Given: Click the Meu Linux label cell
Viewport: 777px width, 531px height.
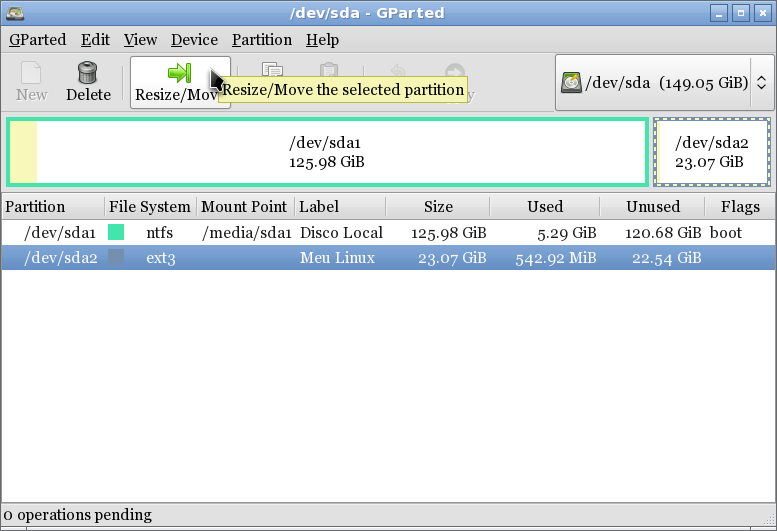Looking at the screenshot, I should (337, 258).
